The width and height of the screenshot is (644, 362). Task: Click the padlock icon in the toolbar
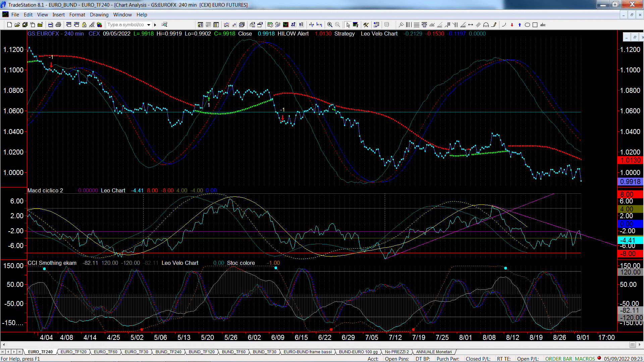click(x=84, y=24)
